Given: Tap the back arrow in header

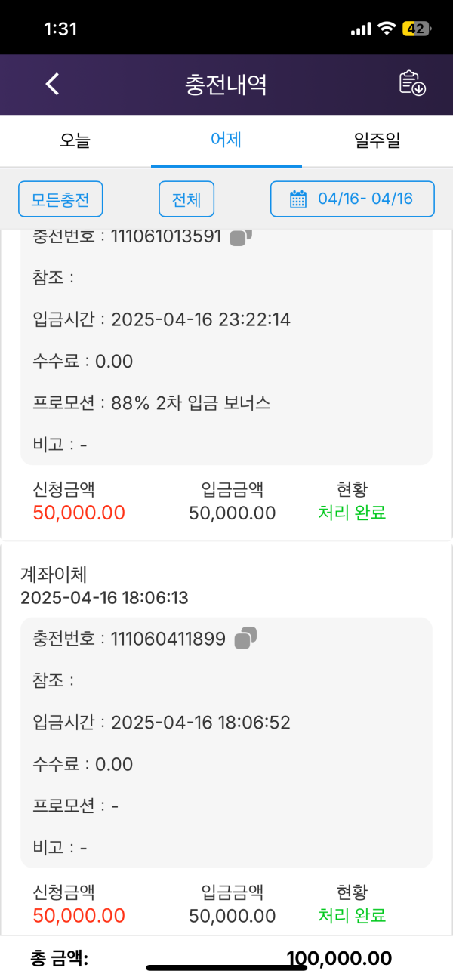Looking at the screenshot, I should coord(52,84).
